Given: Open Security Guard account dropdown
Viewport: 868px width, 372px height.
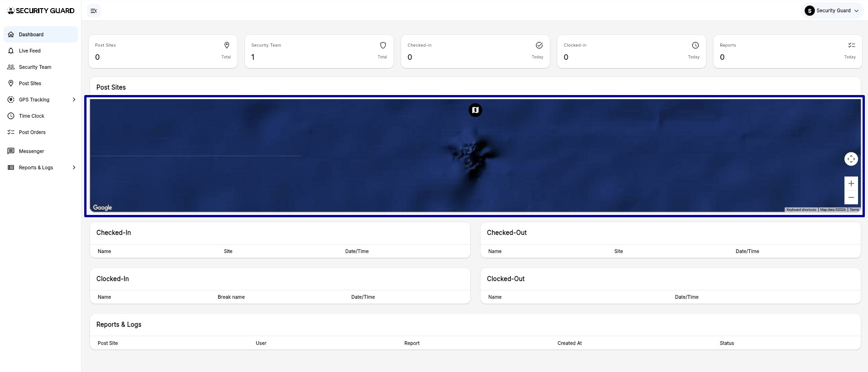Looking at the screenshot, I should coord(832,11).
